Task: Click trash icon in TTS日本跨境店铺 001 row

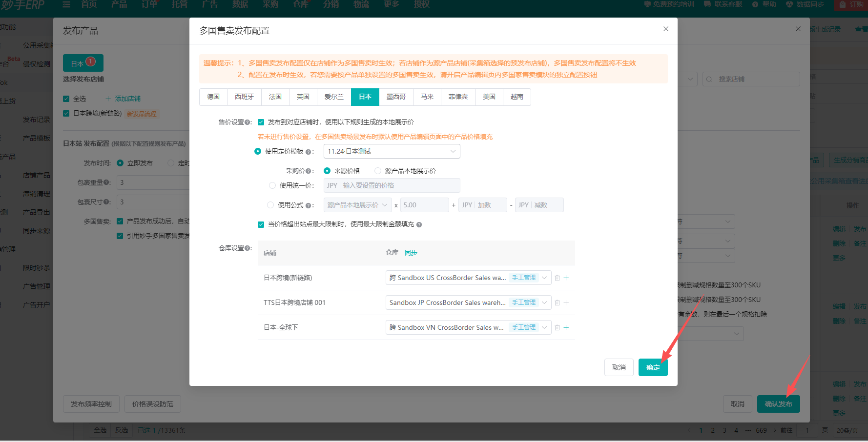Action: [557, 303]
